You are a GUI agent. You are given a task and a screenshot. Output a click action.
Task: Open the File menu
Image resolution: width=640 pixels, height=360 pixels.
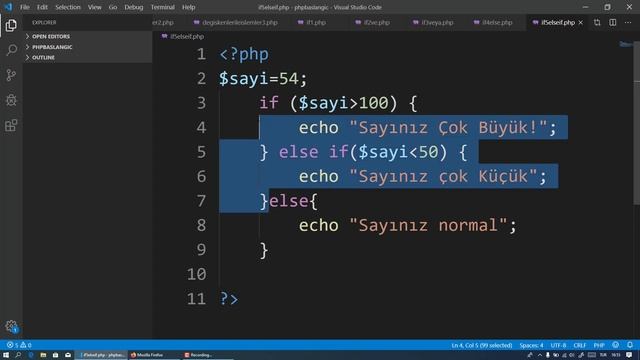coord(25,7)
